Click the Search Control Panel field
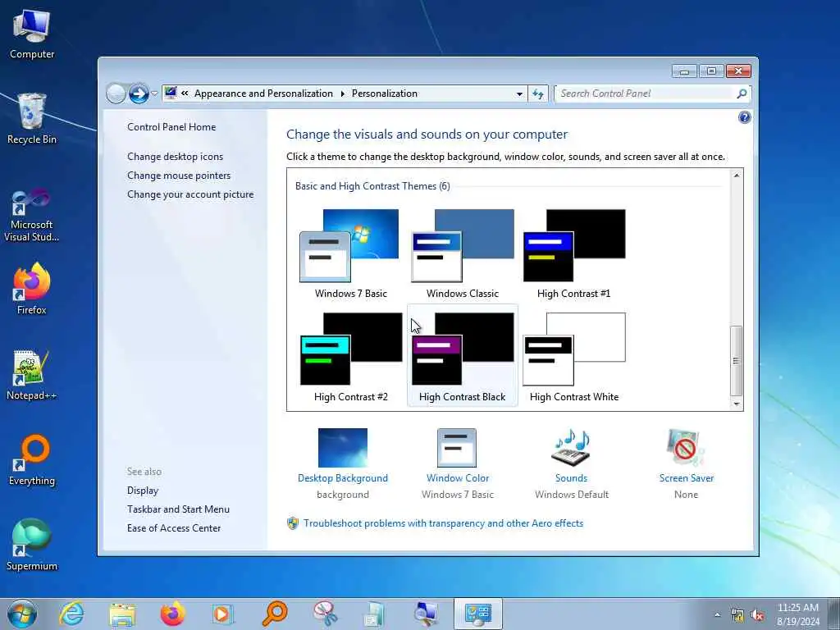The height and width of the screenshot is (630, 840). click(646, 94)
